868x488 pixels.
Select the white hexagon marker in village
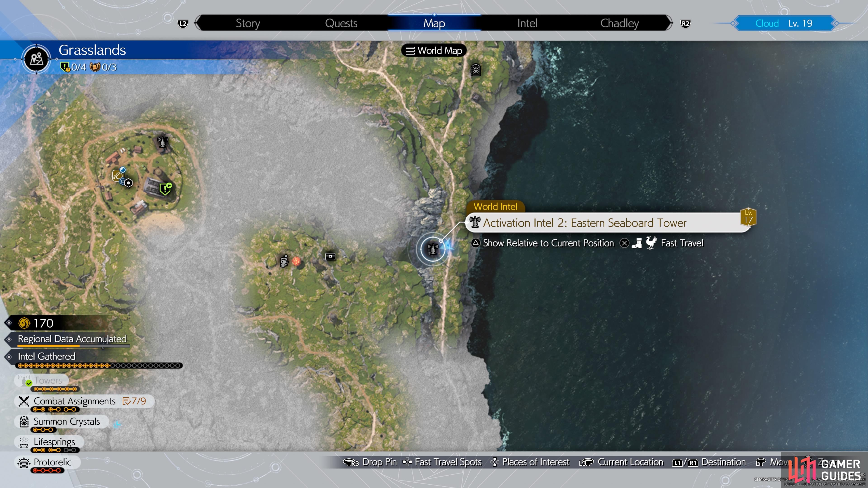[128, 183]
